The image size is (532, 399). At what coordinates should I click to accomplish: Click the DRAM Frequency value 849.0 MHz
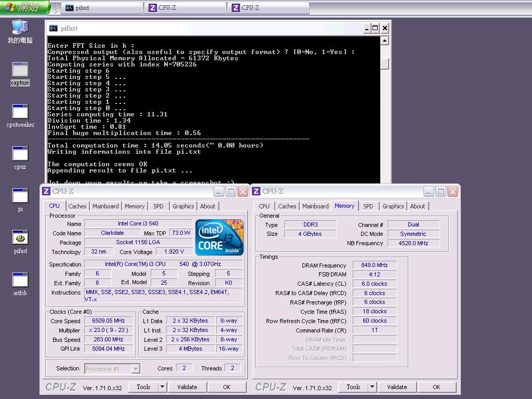click(x=375, y=265)
